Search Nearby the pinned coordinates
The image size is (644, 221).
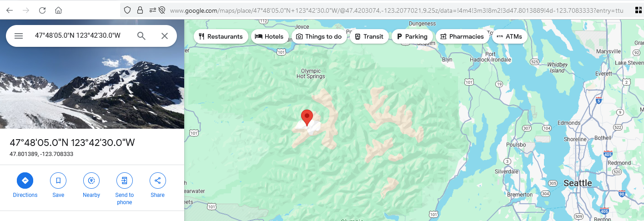point(91,186)
